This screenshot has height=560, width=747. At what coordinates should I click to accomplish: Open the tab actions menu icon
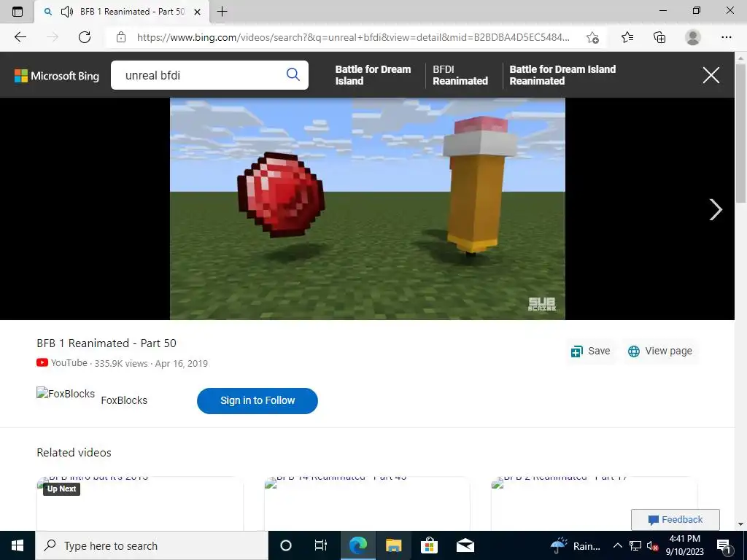[x=18, y=12]
